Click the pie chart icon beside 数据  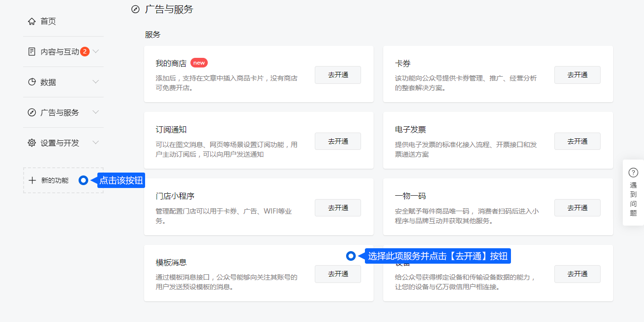click(x=32, y=82)
